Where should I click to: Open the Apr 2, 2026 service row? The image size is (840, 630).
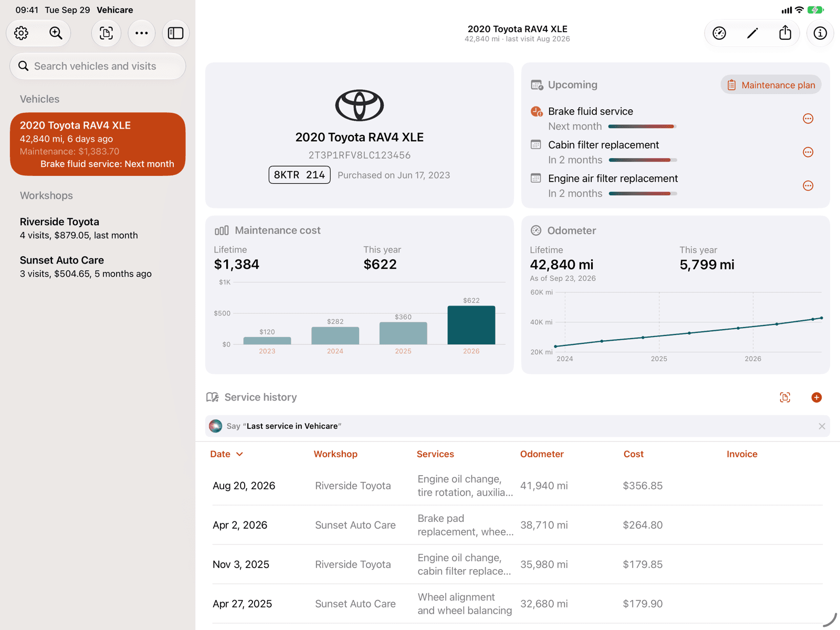tap(518, 525)
